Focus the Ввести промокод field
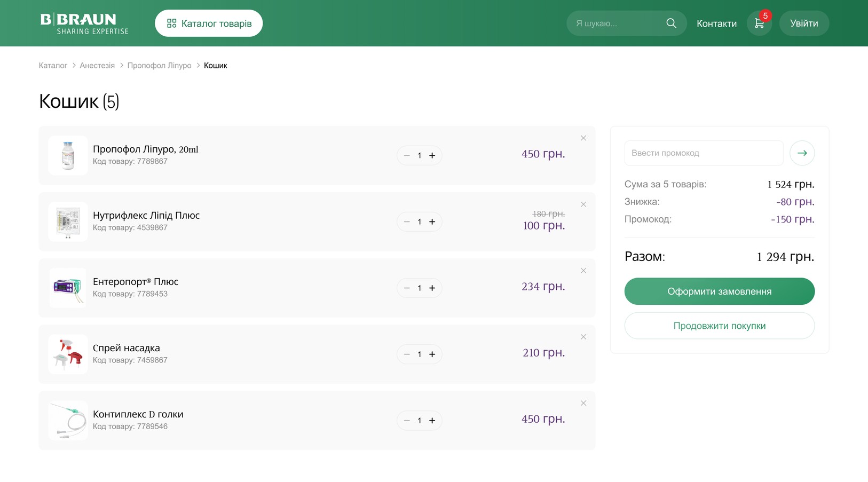Image resolution: width=868 pixels, height=482 pixels. pyautogui.click(x=704, y=153)
